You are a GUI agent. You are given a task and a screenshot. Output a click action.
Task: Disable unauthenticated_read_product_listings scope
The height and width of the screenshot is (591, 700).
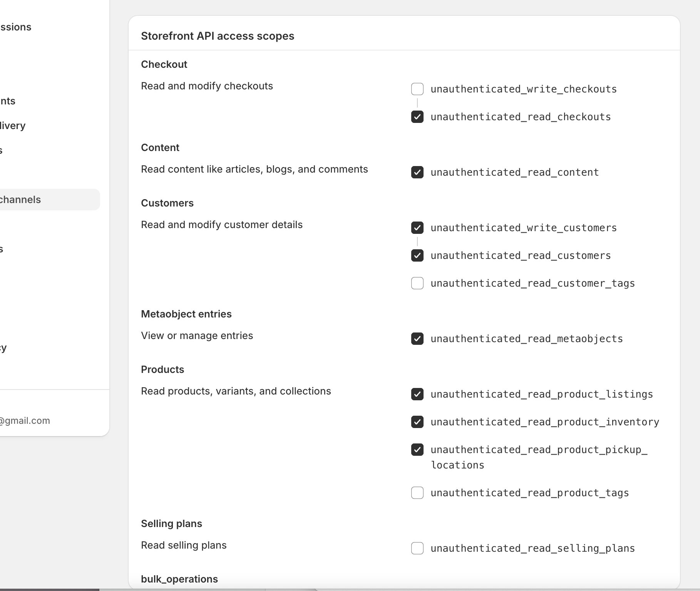point(417,394)
